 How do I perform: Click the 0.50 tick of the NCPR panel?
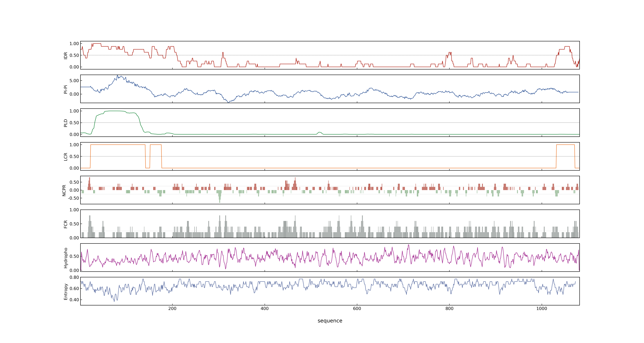click(74, 182)
